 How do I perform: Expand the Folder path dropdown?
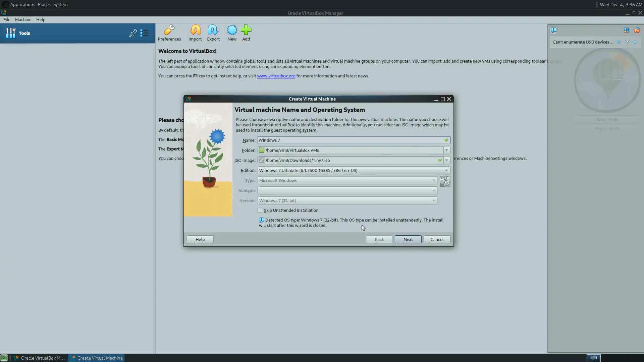[x=446, y=150]
